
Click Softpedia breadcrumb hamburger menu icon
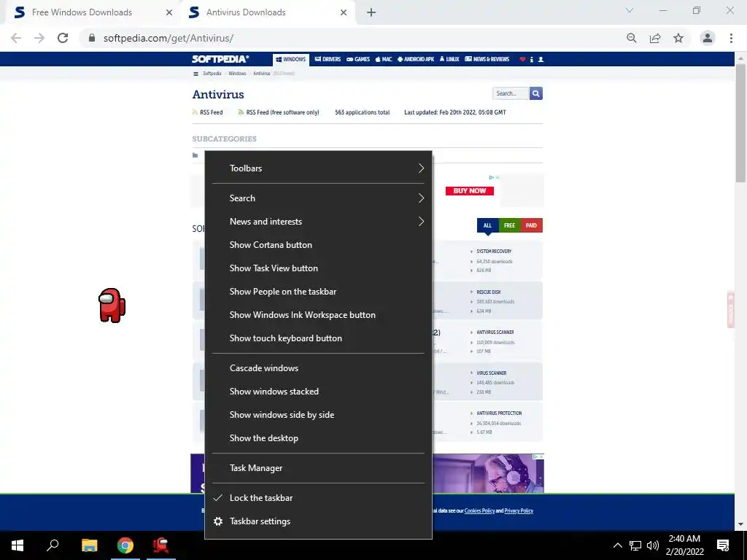[x=196, y=74]
